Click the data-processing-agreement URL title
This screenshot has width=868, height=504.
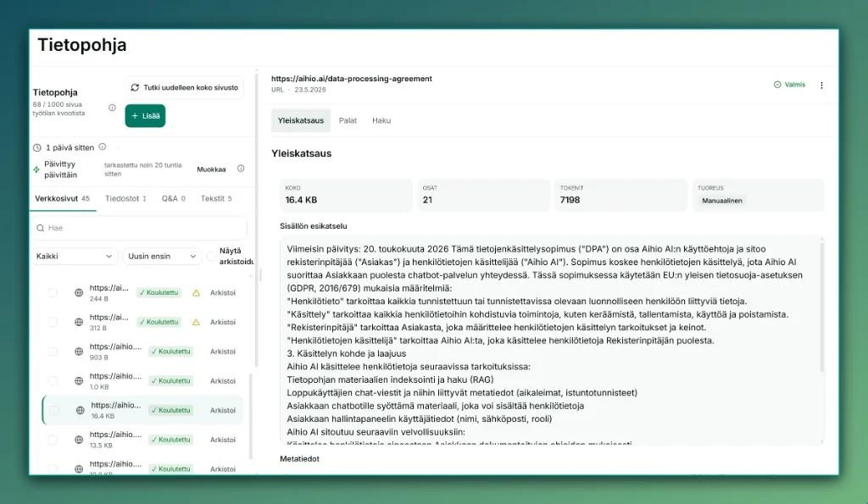coord(352,79)
